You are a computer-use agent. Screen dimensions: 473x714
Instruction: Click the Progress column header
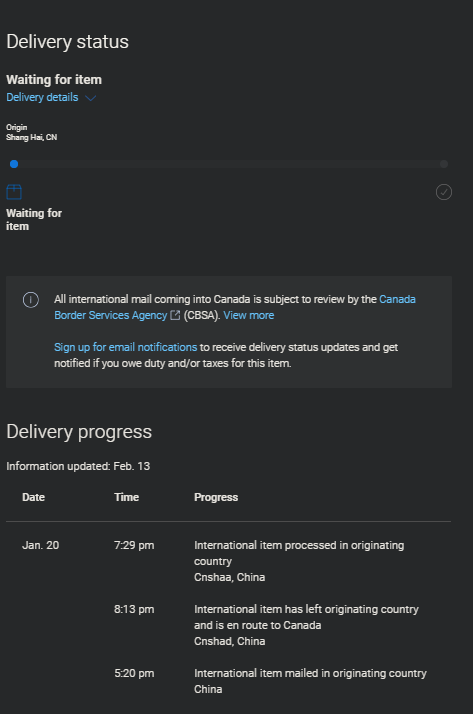pyautogui.click(x=216, y=497)
